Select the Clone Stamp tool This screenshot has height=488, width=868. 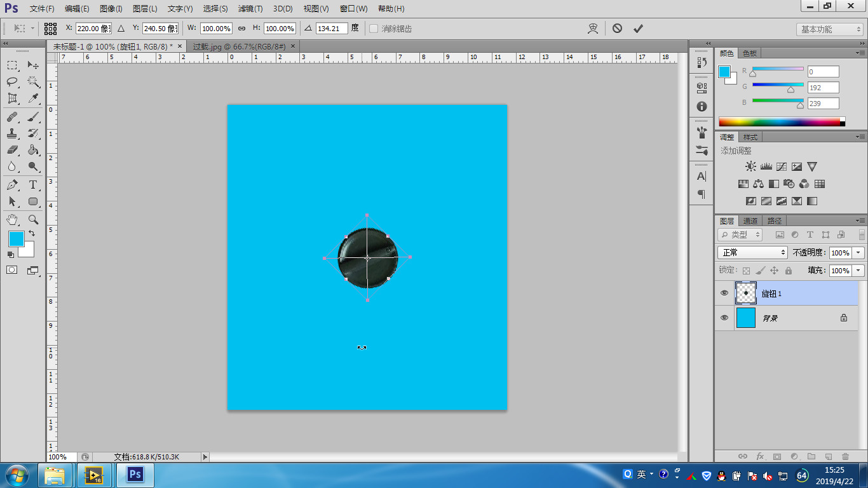[12, 133]
